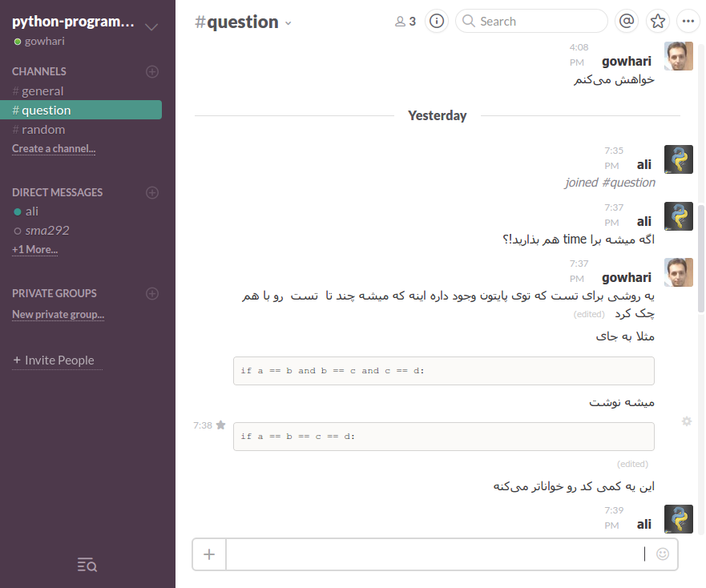
Task: Expand the +1 More direct messages
Action: pyautogui.click(x=34, y=249)
